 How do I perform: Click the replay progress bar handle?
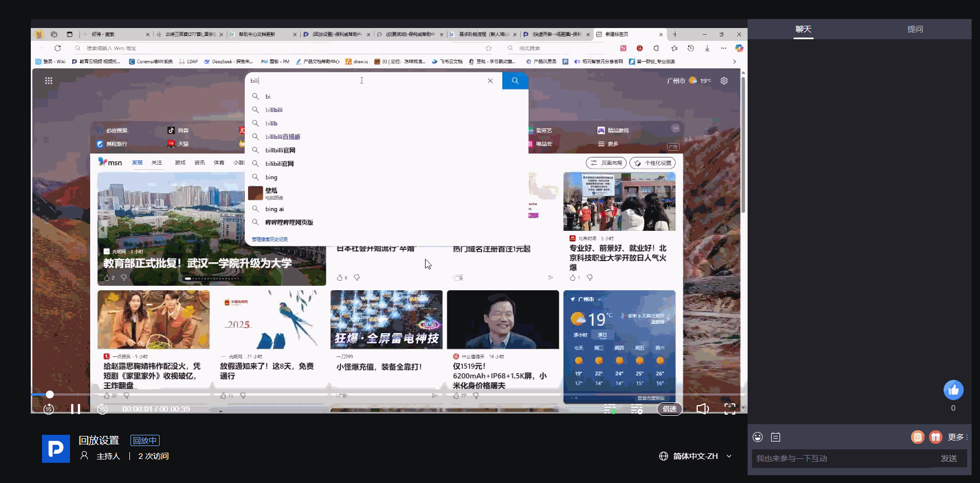(50, 394)
